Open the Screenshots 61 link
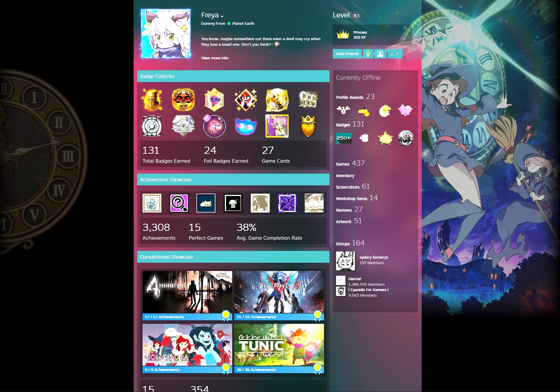560x392 pixels. 353,187
